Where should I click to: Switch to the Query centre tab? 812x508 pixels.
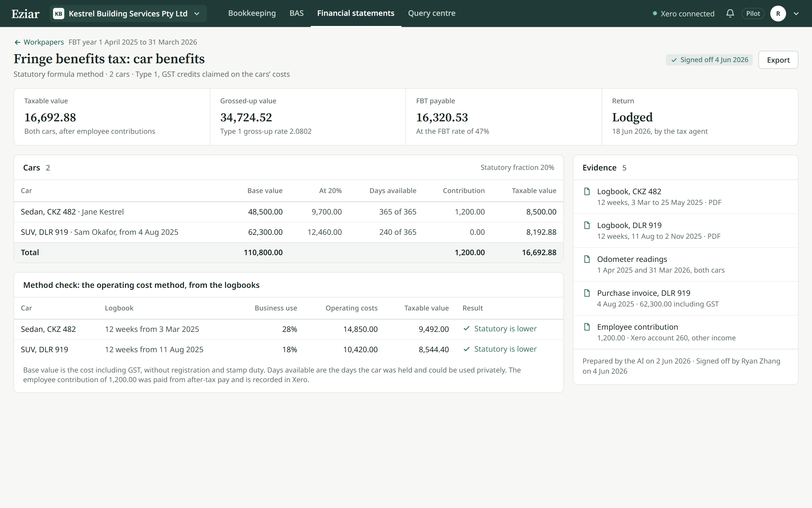(x=431, y=13)
